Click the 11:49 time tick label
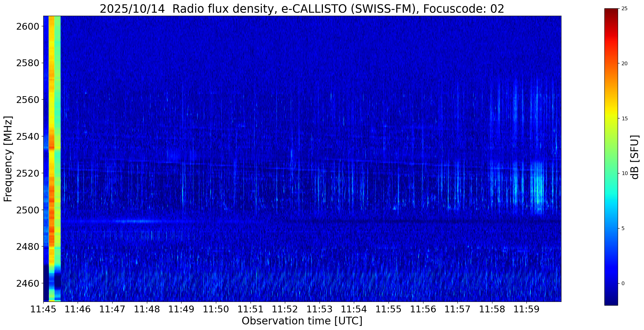Screen dimensions: 644x330 point(181,309)
